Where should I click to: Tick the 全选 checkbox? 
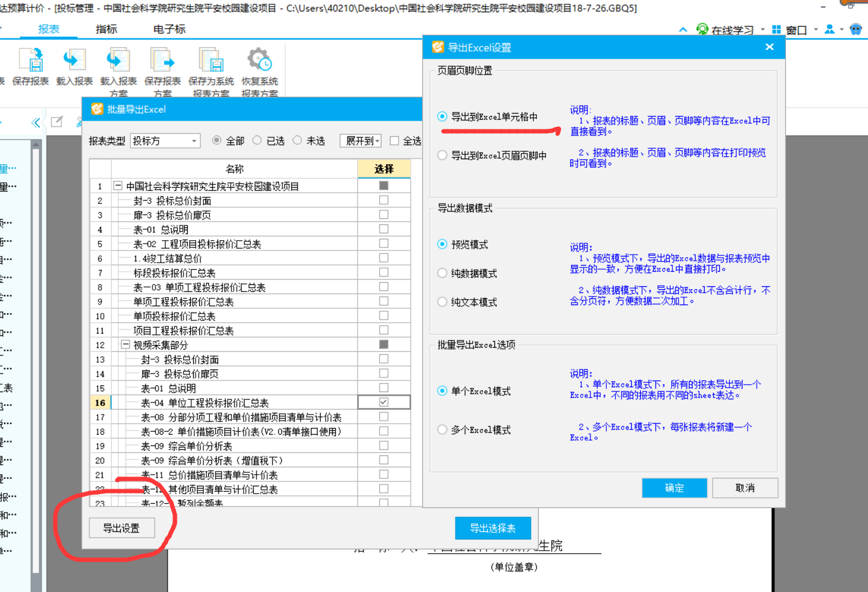(394, 140)
